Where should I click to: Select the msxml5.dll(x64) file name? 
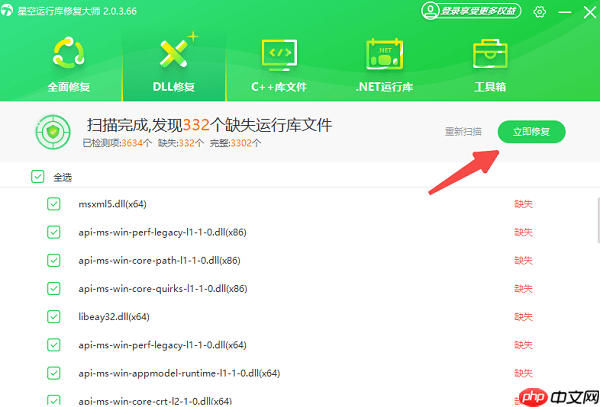(x=112, y=204)
